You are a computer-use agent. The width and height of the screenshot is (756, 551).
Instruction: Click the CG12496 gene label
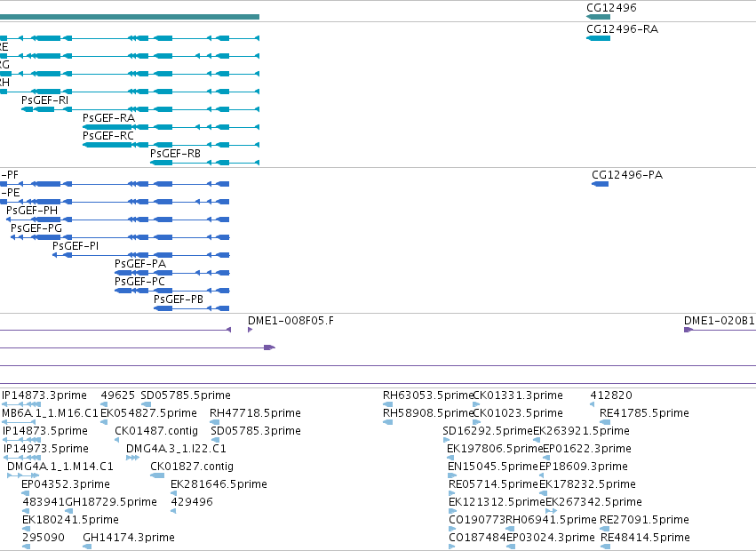click(x=611, y=8)
